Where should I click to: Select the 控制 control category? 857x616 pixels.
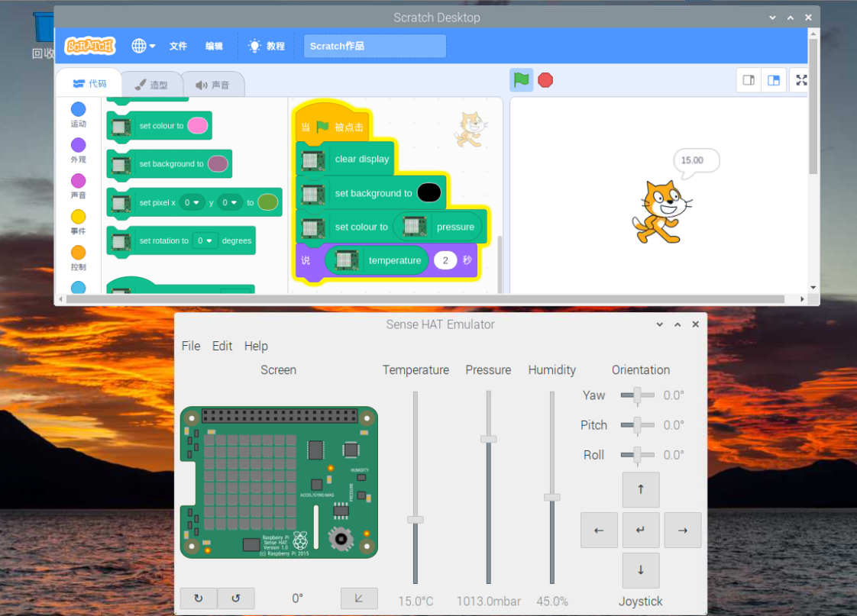tap(78, 258)
